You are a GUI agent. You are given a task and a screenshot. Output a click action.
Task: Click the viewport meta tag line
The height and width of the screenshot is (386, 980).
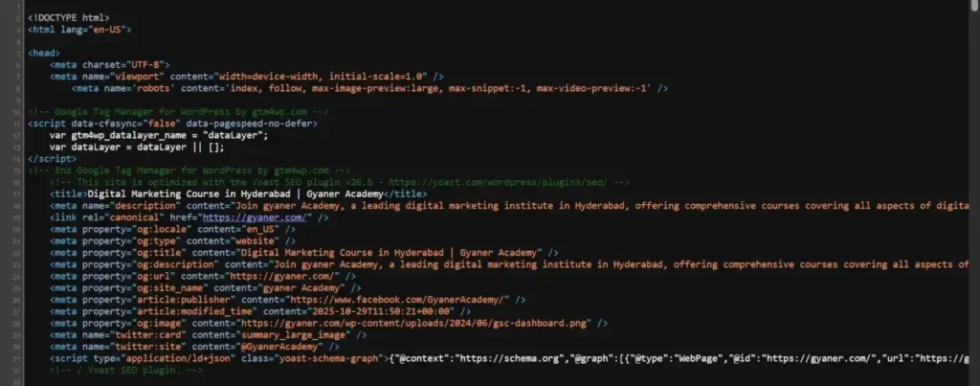(x=246, y=77)
